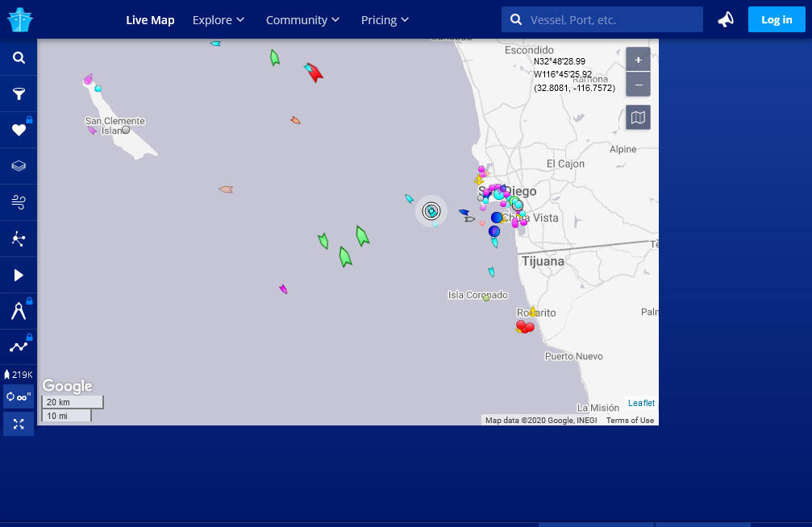Viewport: 812px width, 527px height.
Task: Open announcements megaphone icon
Action: pos(726,19)
